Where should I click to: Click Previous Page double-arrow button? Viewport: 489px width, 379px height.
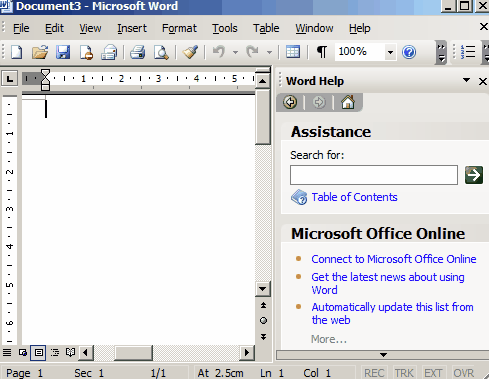(263, 305)
